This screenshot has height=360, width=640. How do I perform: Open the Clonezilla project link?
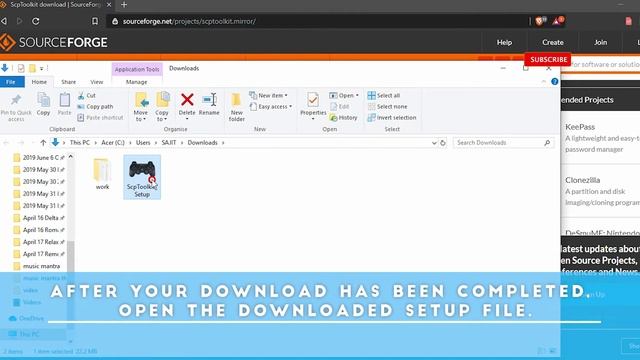(582, 180)
